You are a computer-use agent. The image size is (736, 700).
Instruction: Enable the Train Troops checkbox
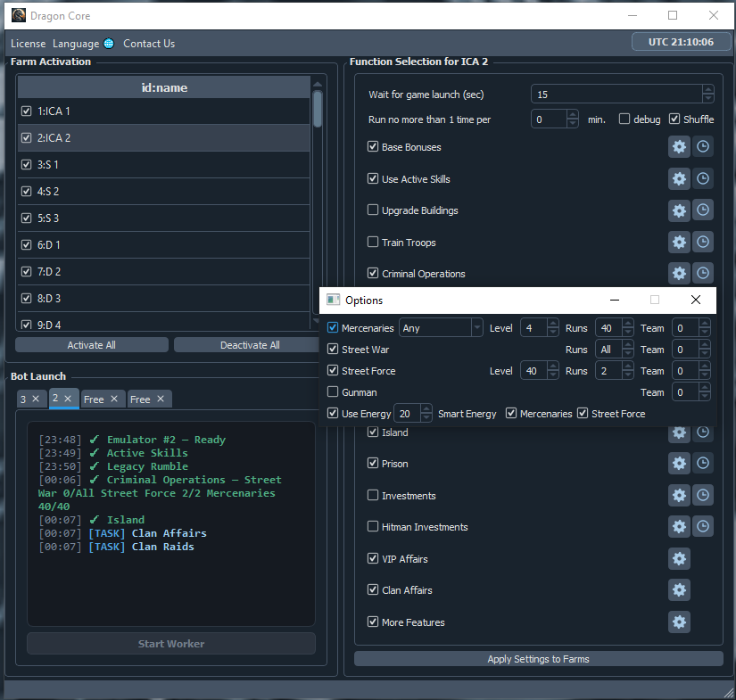373,242
